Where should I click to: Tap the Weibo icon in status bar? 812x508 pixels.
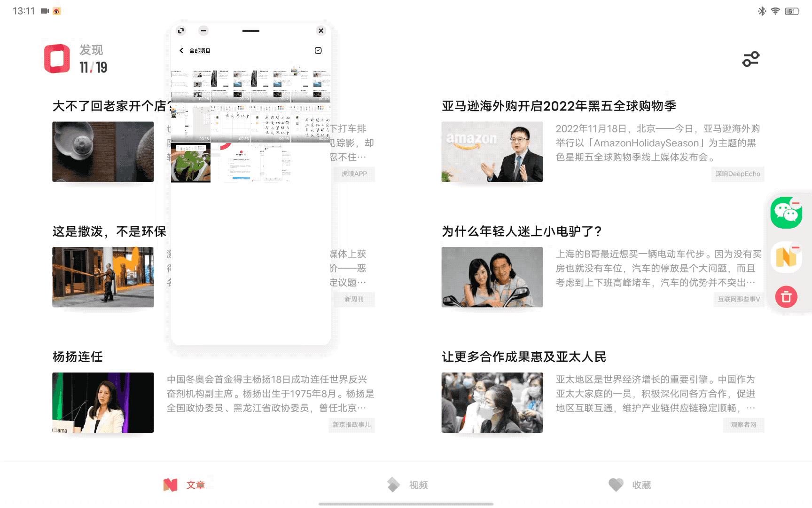coord(56,11)
